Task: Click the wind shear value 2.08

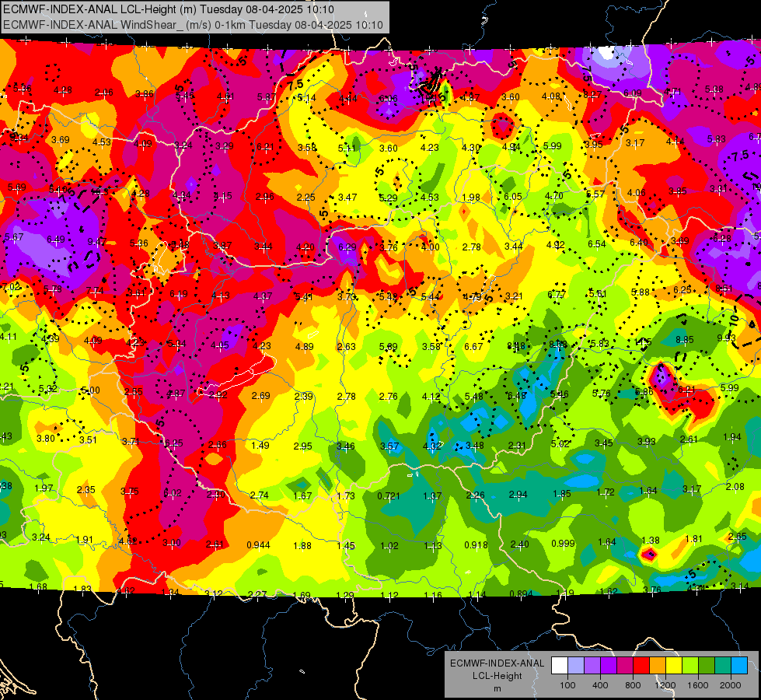Action: coord(735,486)
